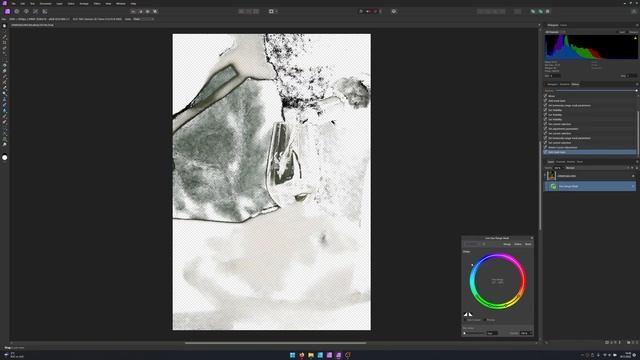Switch to the Brushes tab

(571, 162)
